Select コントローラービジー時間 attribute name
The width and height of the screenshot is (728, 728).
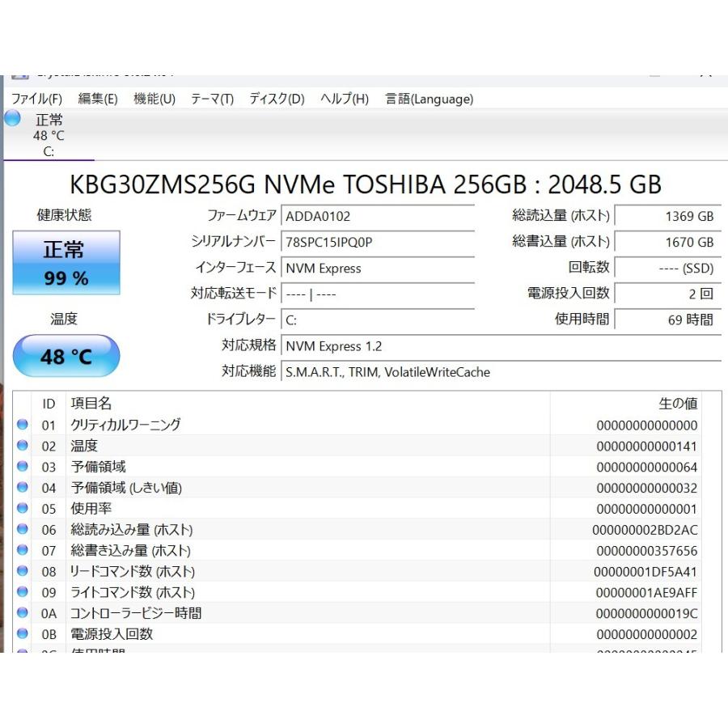click(136, 612)
